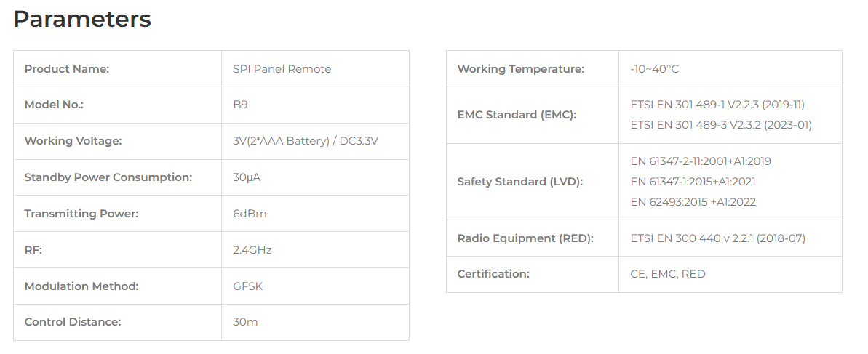Click the B9 model value
This screenshot has width=868, height=354.
click(240, 105)
